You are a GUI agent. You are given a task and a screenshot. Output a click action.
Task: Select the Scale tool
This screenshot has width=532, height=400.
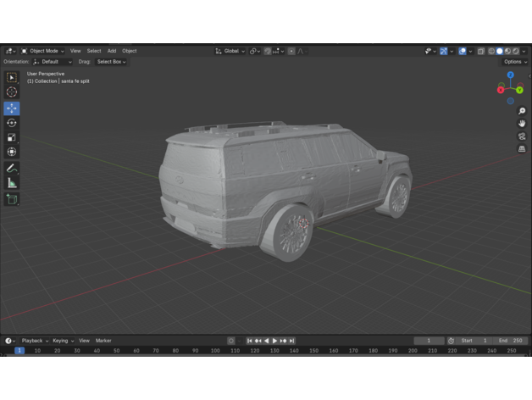pyautogui.click(x=12, y=137)
